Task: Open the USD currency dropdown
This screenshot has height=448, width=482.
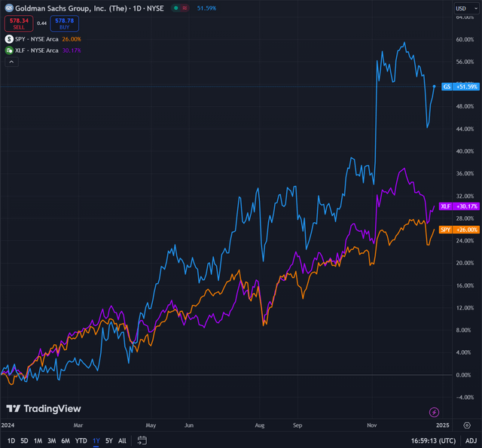Action: point(466,8)
